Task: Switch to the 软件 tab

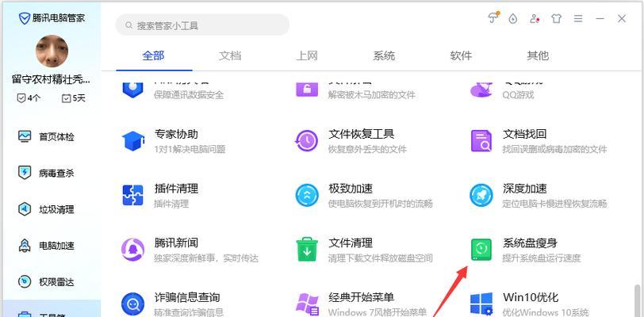Action: pyautogui.click(x=461, y=55)
